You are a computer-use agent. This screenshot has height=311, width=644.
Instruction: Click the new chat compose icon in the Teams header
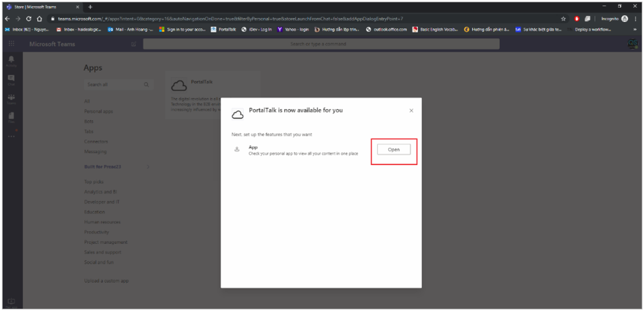click(x=134, y=44)
